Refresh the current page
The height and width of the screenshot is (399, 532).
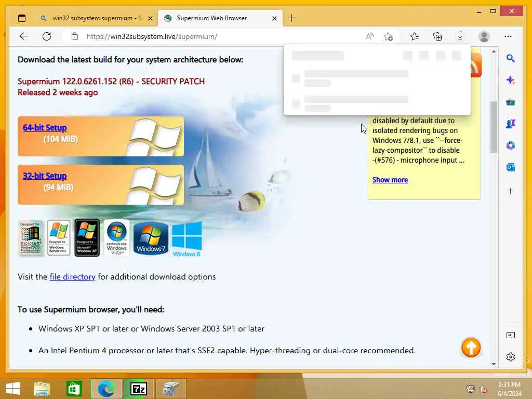pos(47,36)
